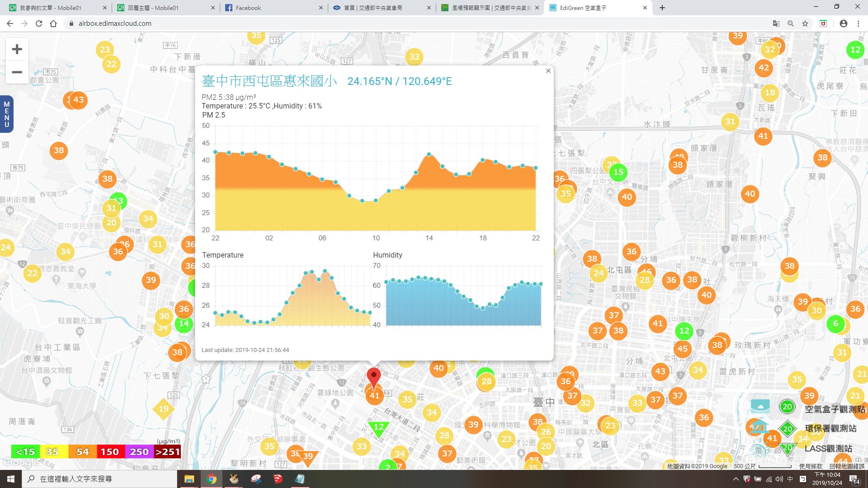Click the orange marker 45 on map

point(683,348)
